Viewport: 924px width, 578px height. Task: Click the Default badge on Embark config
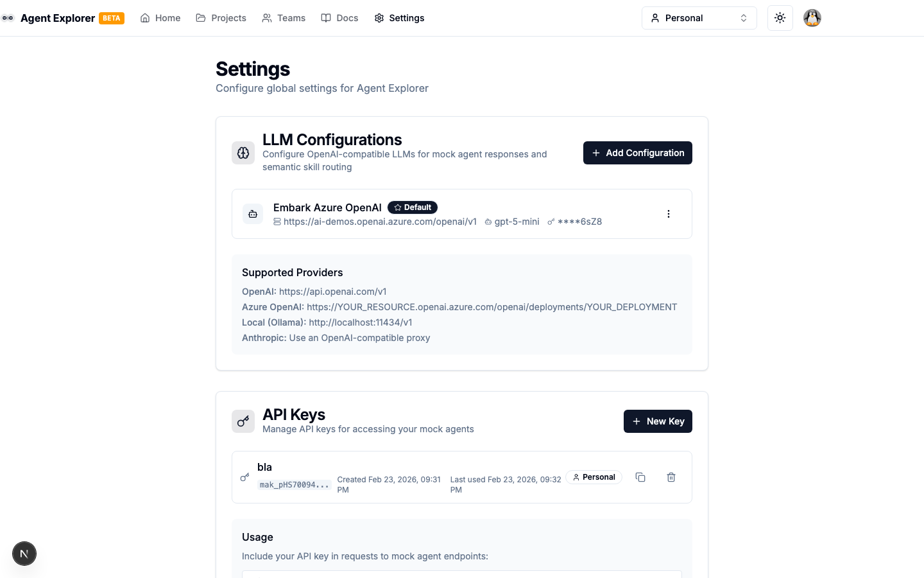(413, 207)
